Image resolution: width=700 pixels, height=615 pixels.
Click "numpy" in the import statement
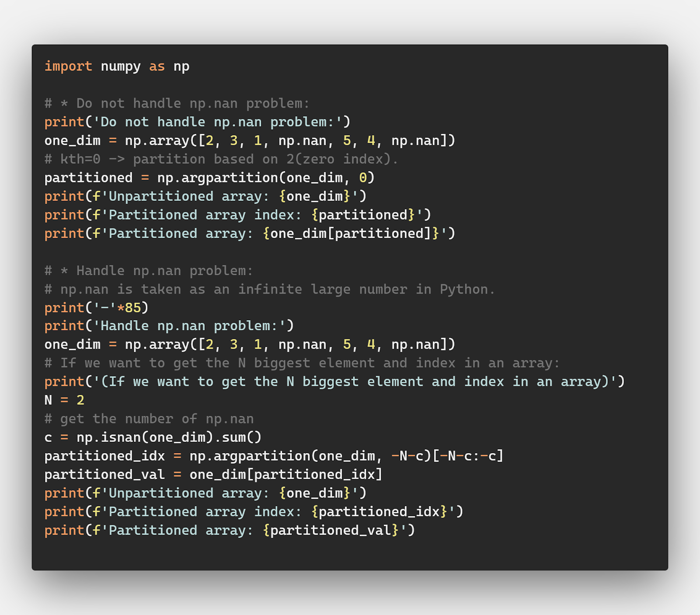(121, 66)
